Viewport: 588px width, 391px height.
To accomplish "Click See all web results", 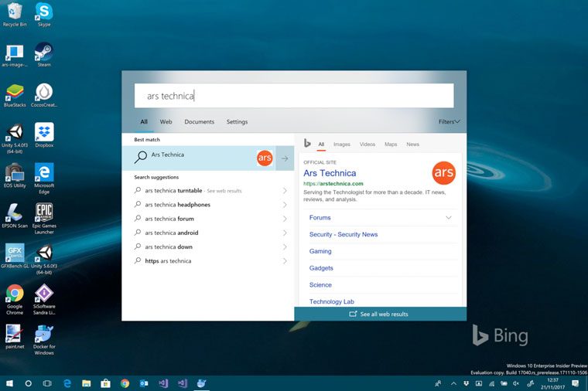I will tap(380, 314).
